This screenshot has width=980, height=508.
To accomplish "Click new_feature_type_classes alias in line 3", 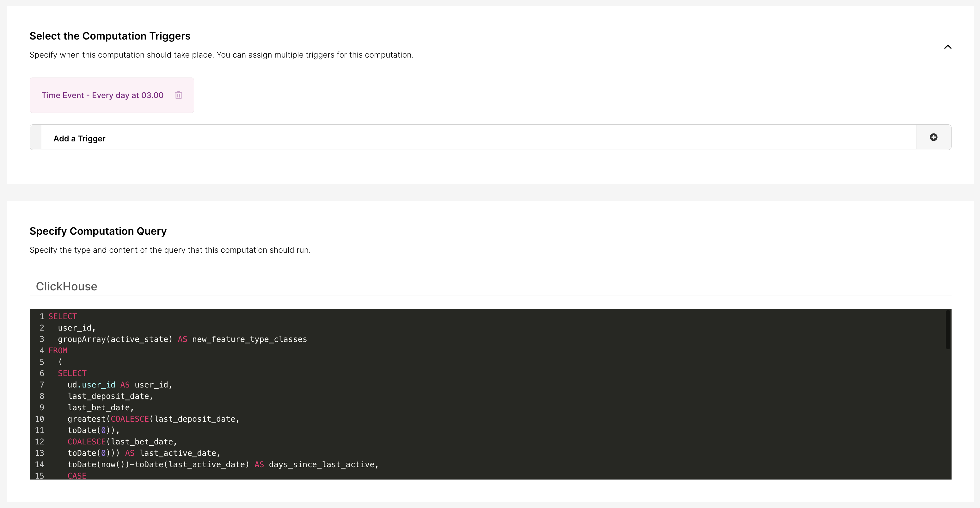I will tap(249, 339).
